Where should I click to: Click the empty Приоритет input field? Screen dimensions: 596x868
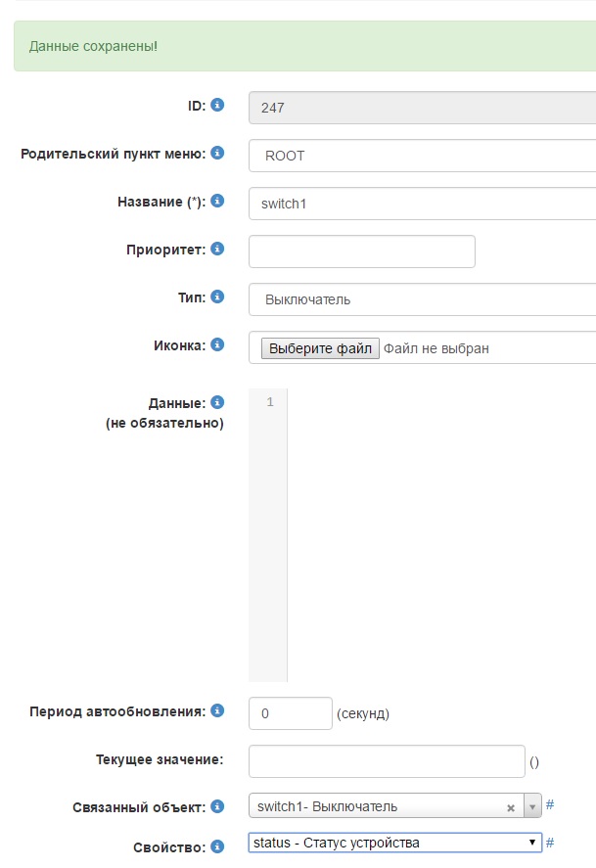tap(361, 251)
